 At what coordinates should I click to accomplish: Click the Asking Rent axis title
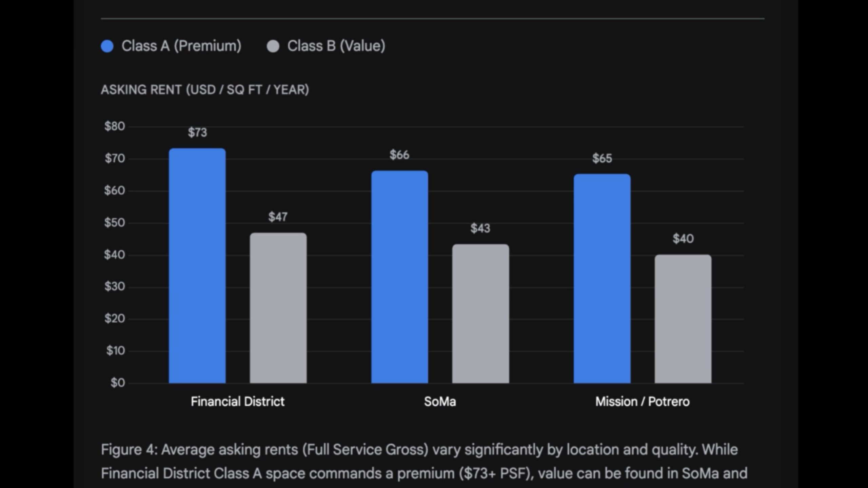pyautogui.click(x=205, y=90)
